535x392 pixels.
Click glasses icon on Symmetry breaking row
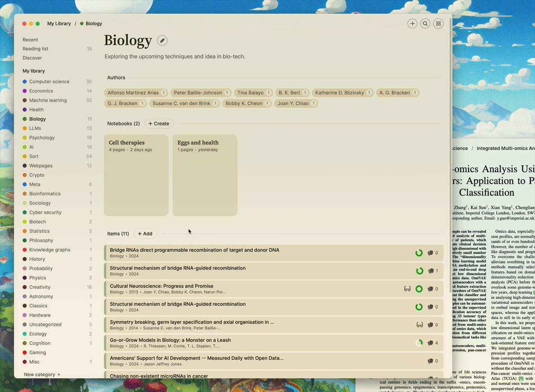(420, 325)
